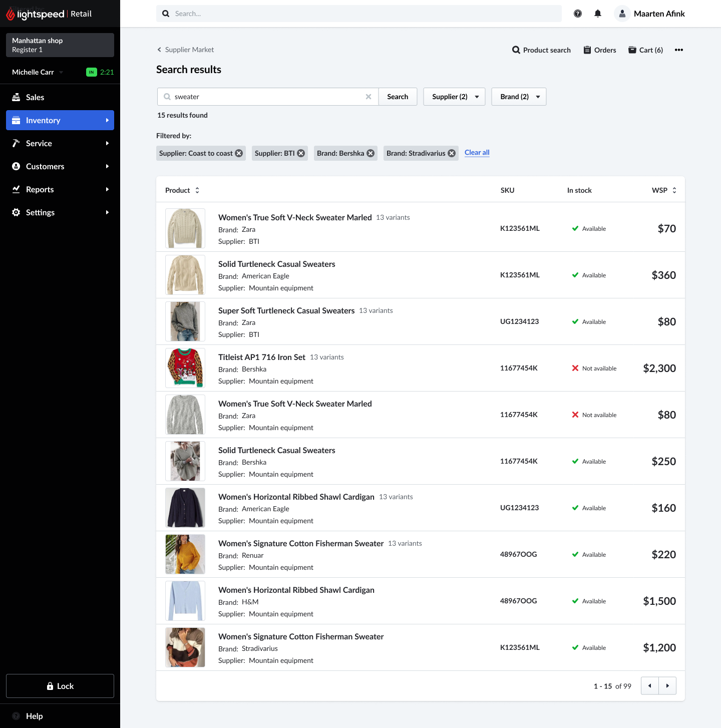Expand the Reports submenu arrow

coord(107,189)
